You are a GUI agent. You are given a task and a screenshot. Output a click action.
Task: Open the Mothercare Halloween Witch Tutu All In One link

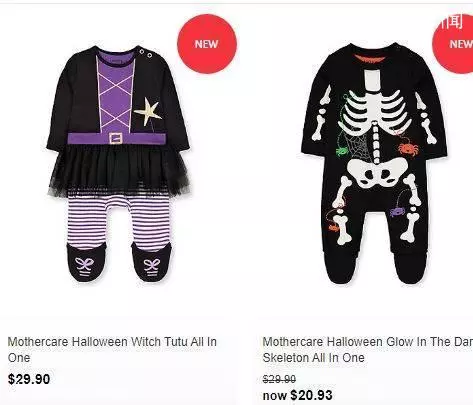point(112,350)
